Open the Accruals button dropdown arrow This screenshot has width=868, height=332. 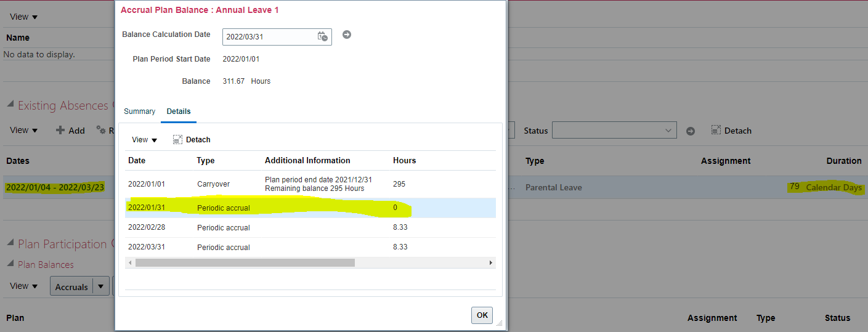(101, 286)
